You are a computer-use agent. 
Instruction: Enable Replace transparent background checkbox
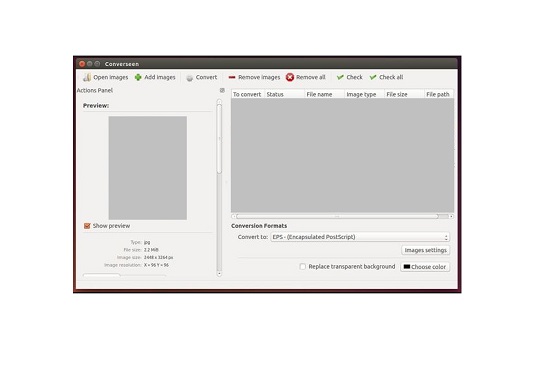303,267
